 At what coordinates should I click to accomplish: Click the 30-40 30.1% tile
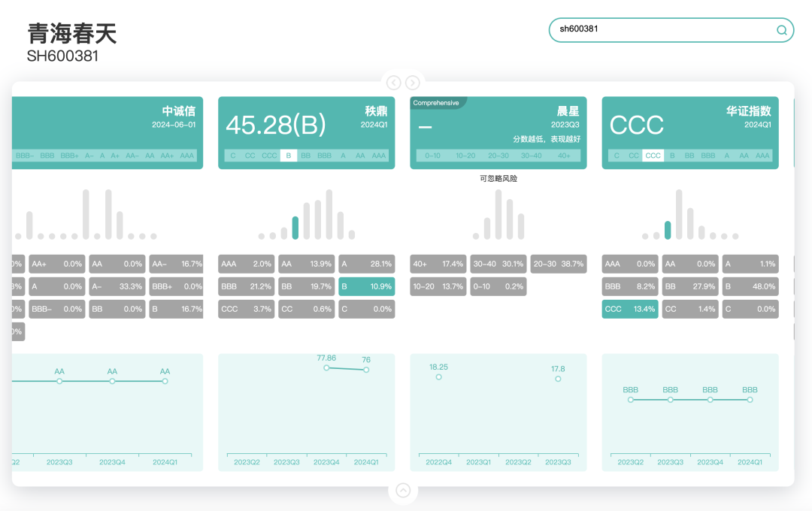coord(498,264)
